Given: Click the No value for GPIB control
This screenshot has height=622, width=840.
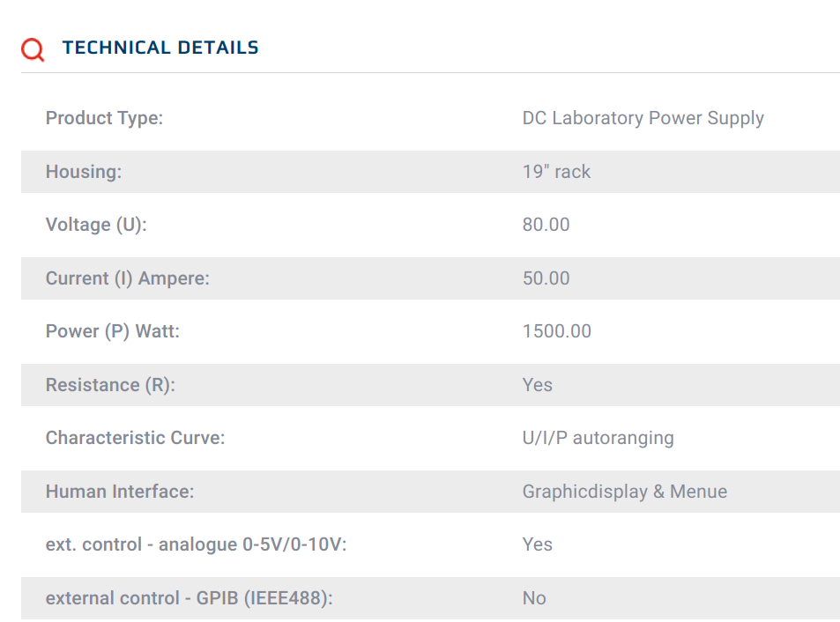Looking at the screenshot, I should [x=534, y=598].
